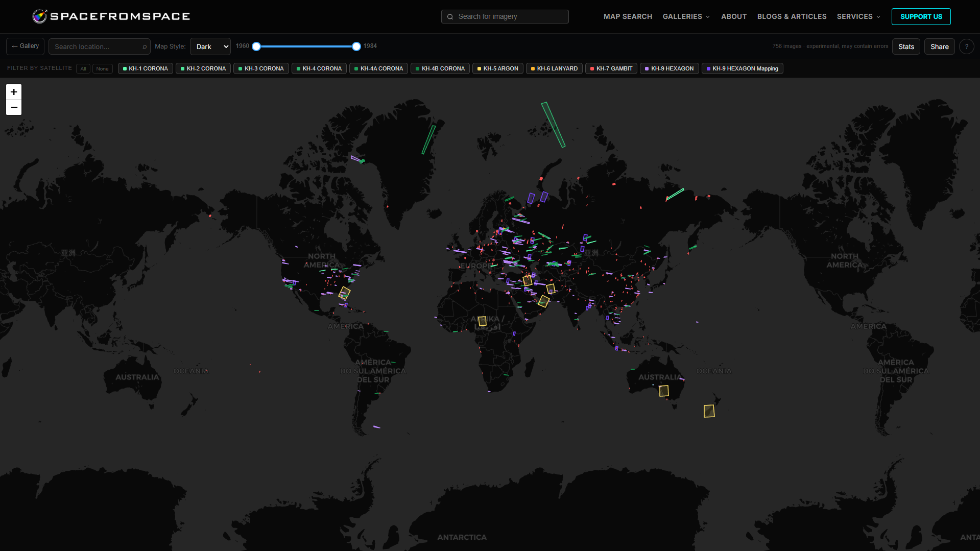The image size is (980, 551).
Task: Click the green diagonal footprint over the Arctic
Action: [x=554, y=124]
